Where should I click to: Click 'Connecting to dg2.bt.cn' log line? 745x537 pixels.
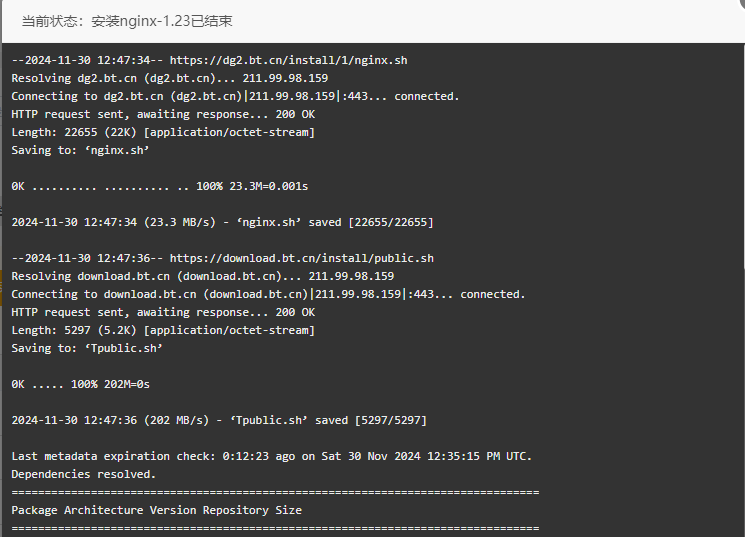(x=235, y=96)
